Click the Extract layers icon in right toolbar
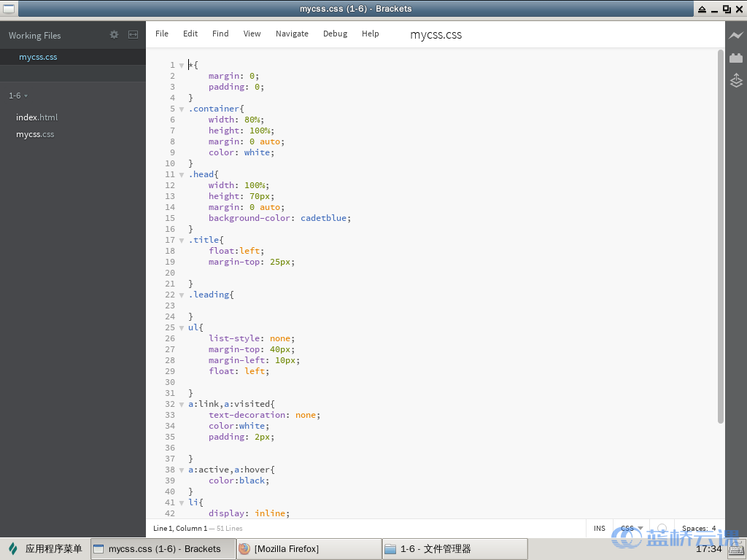Image resolution: width=747 pixels, height=560 pixels. click(736, 80)
